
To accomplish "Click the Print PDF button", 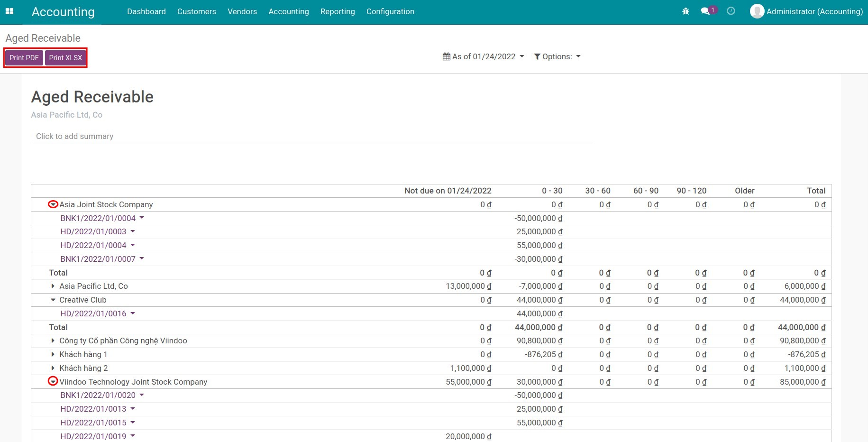I will click(24, 57).
